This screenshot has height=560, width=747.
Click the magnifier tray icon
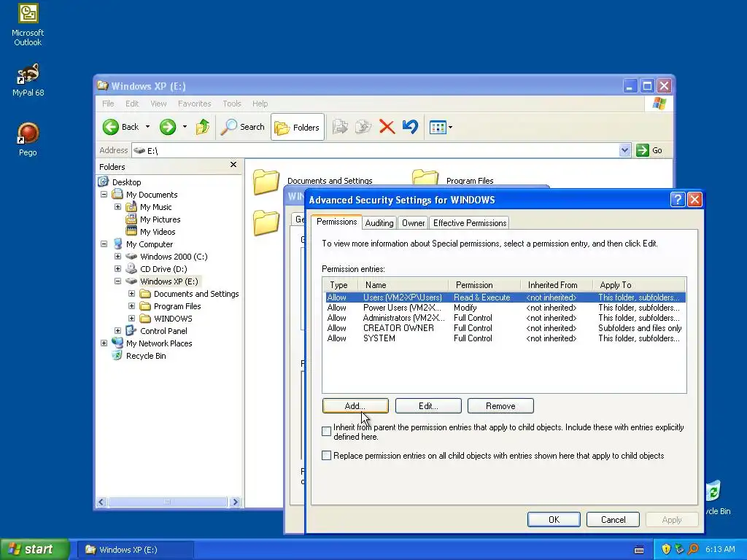[693, 550]
